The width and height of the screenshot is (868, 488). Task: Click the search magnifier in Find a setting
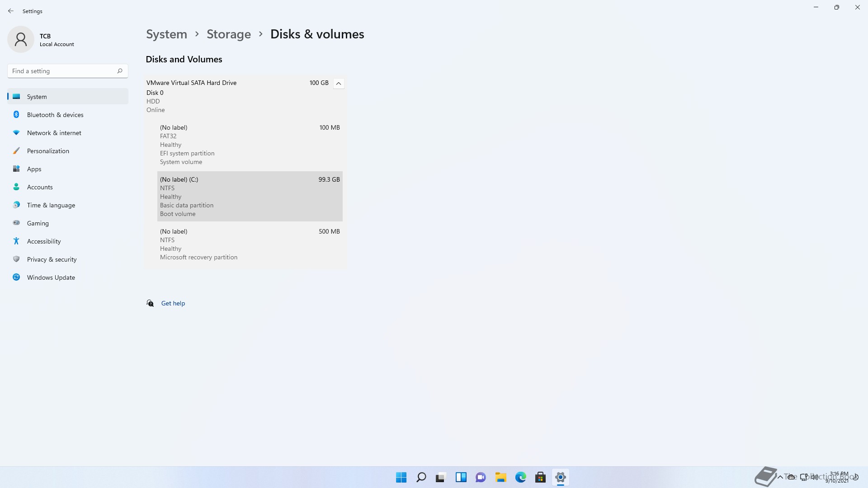pos(120,71)
